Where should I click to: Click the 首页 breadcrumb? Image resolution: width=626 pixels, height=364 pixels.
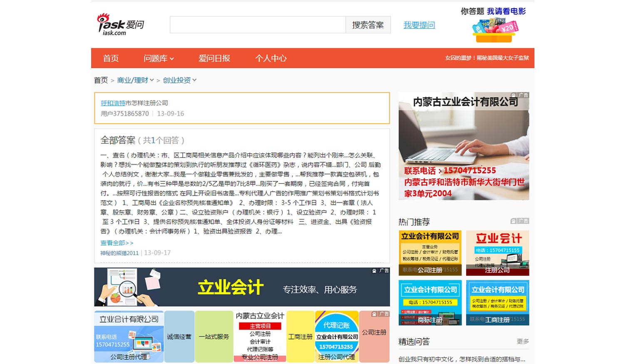101,80
